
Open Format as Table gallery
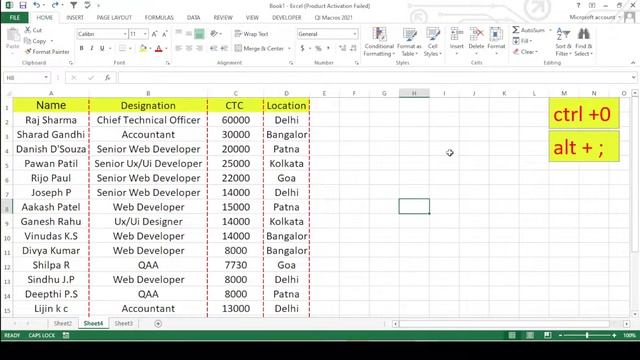(409, 42)
